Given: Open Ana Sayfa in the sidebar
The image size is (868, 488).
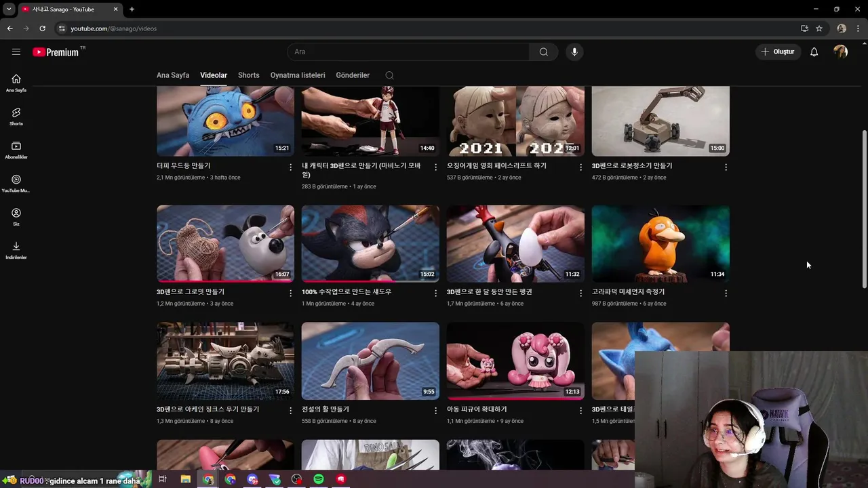Looking at the screenshot, I should point(16,83).
